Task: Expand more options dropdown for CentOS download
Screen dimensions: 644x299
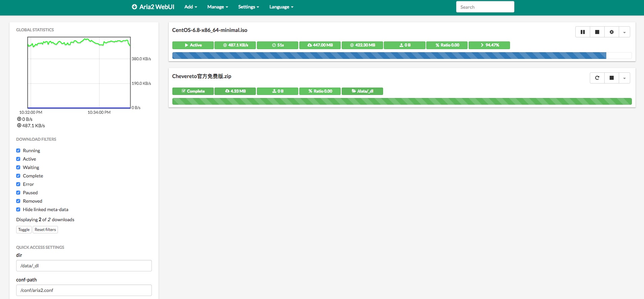Action: tap(624, 32)
